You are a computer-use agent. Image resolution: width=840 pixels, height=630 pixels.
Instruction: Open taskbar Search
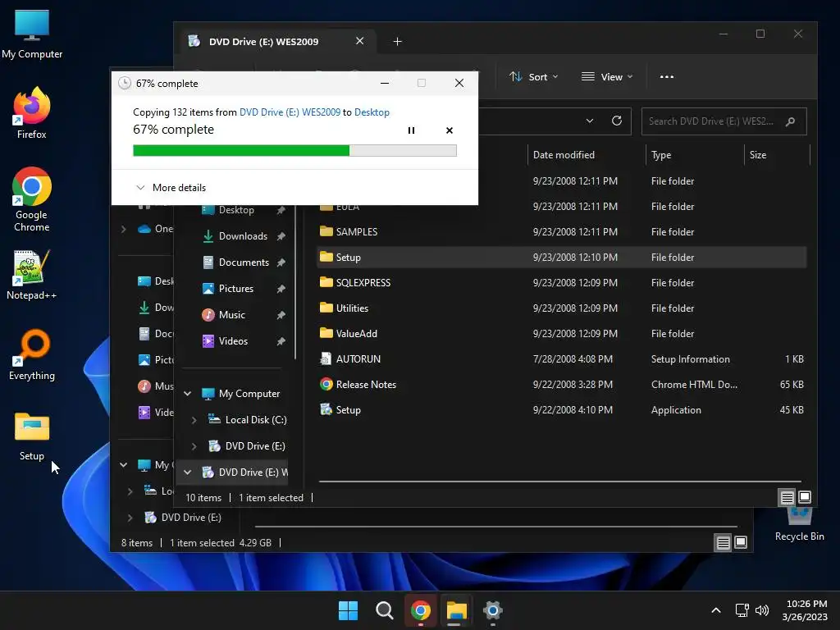point(384,610)
